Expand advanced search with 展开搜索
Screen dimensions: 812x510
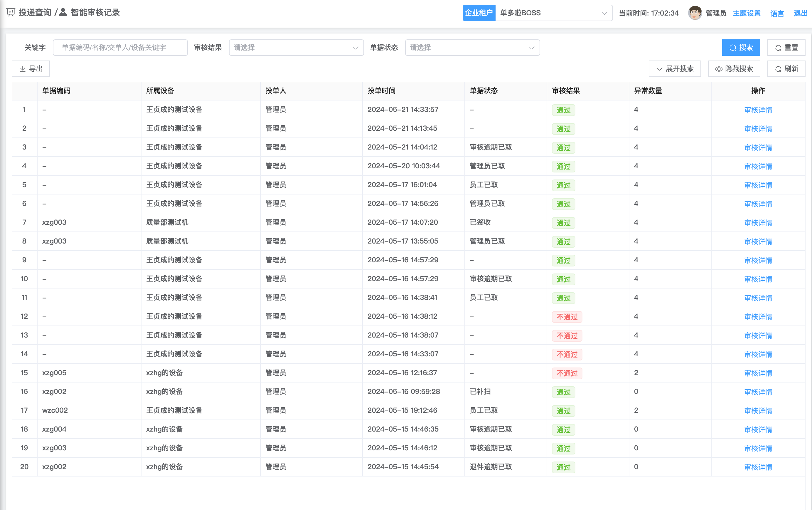(675, 69)
